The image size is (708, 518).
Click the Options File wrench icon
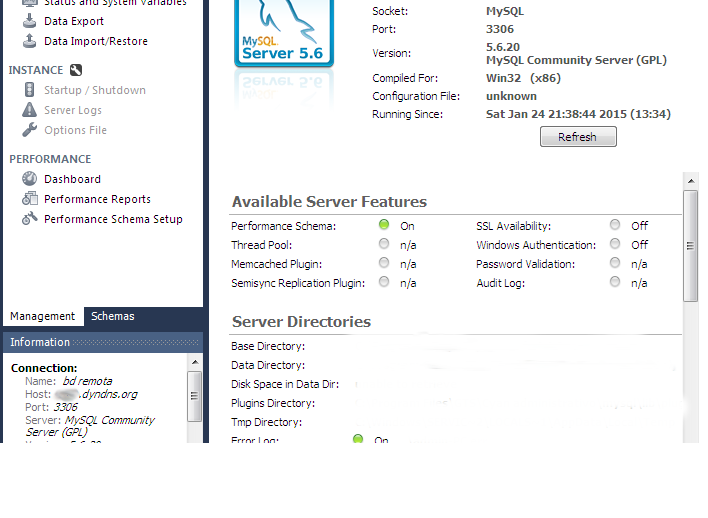click(x=29, y=130)
